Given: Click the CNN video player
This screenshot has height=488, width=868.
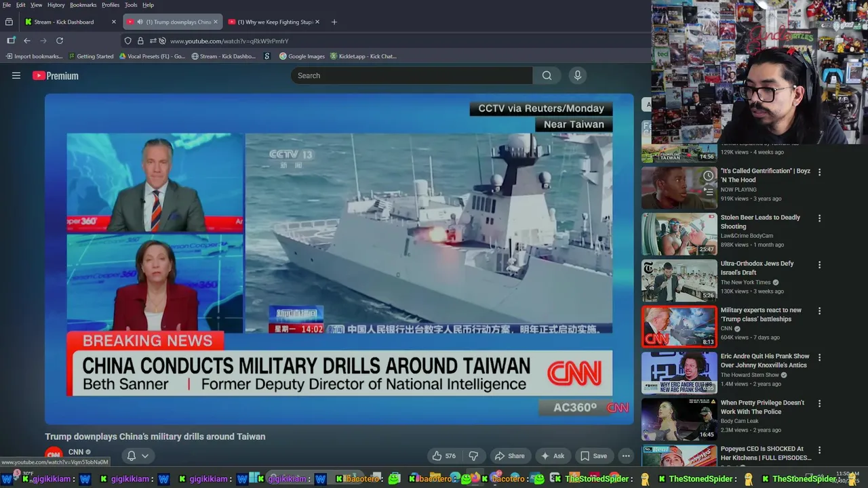Looking at the screenshot, I should pos(339,259).
